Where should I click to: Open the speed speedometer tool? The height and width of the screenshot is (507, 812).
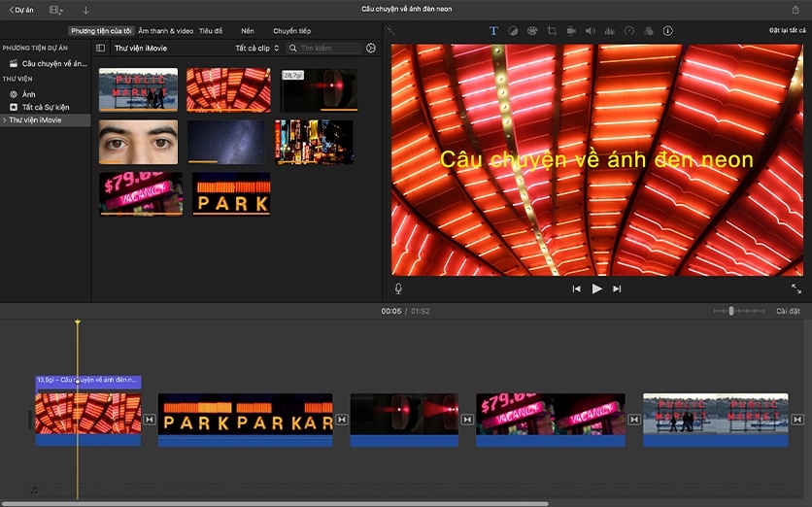628,31
